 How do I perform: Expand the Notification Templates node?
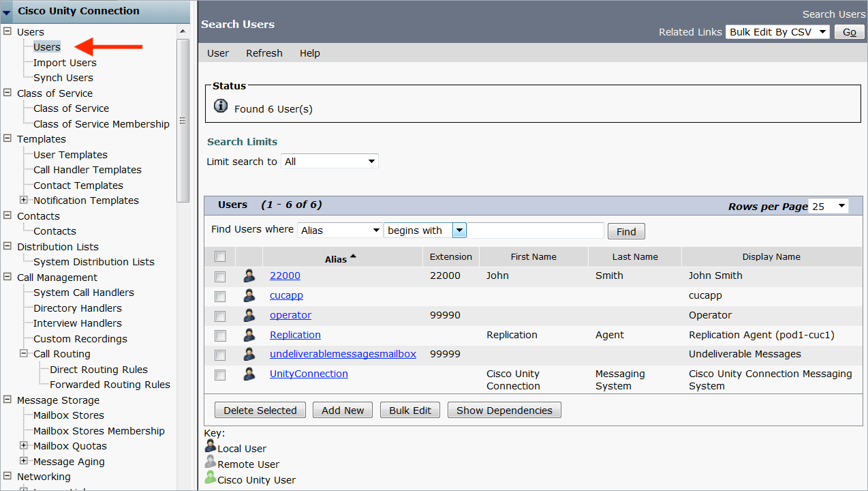point(24,200)
